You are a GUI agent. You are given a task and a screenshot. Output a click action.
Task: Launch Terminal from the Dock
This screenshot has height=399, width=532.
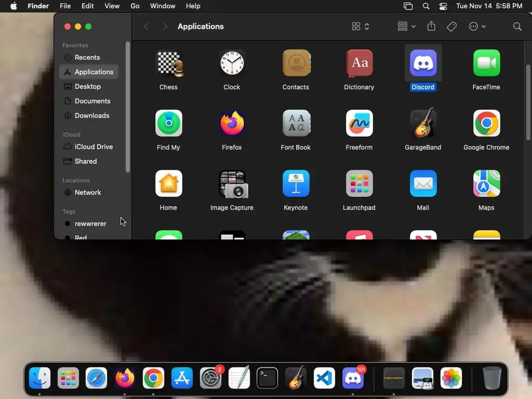pyautogui.click(x=268, y=378)
